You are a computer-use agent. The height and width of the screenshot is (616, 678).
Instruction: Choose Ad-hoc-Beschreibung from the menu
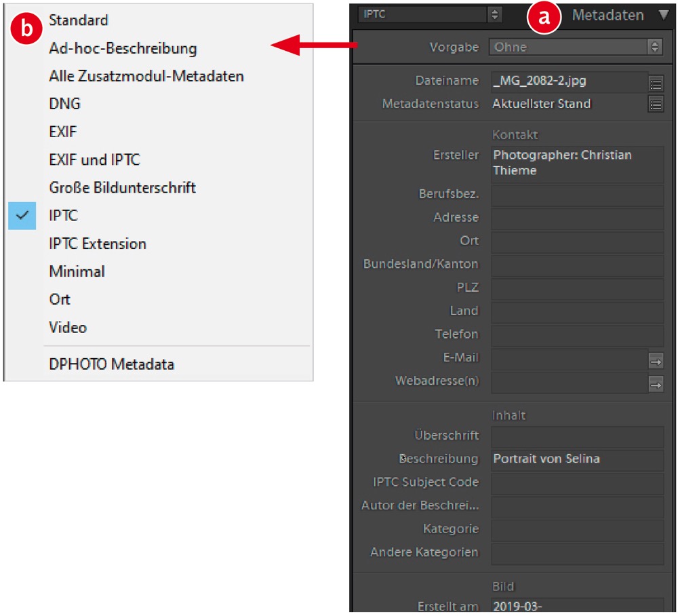click(x=123, y=48)
